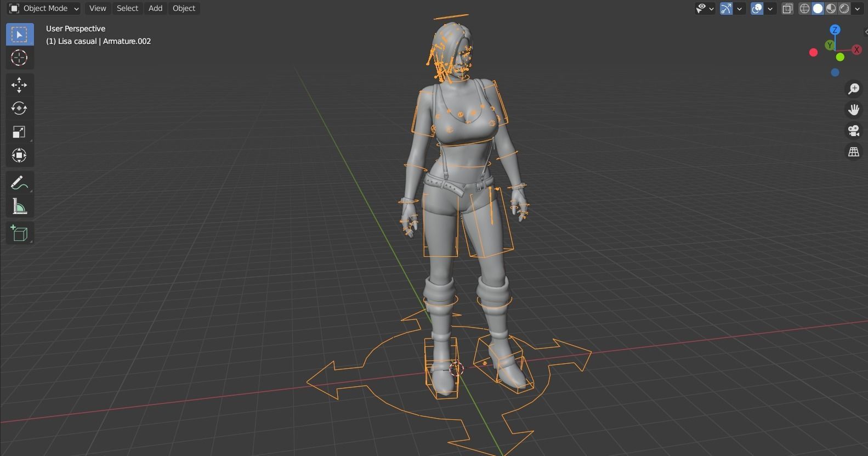Toggle camera view with camera icon

coord(854,131)
